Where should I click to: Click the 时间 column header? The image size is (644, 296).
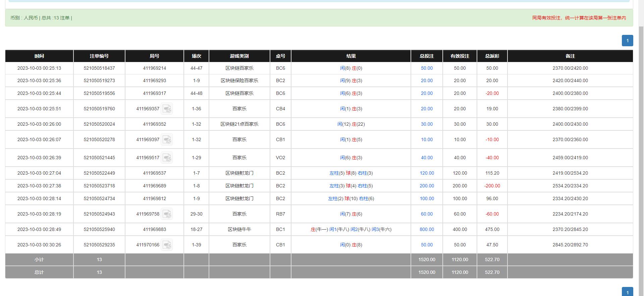[x=39, y=56]
